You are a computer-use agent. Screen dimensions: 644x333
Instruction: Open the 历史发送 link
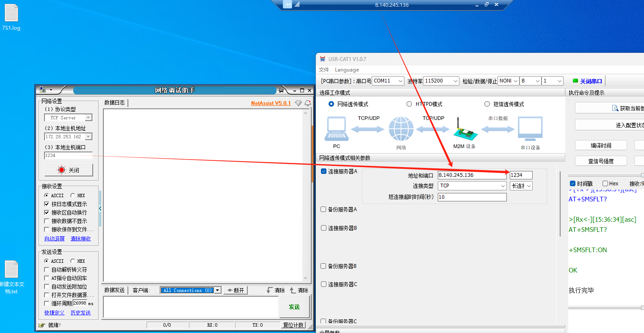click(x=81, y=313)
